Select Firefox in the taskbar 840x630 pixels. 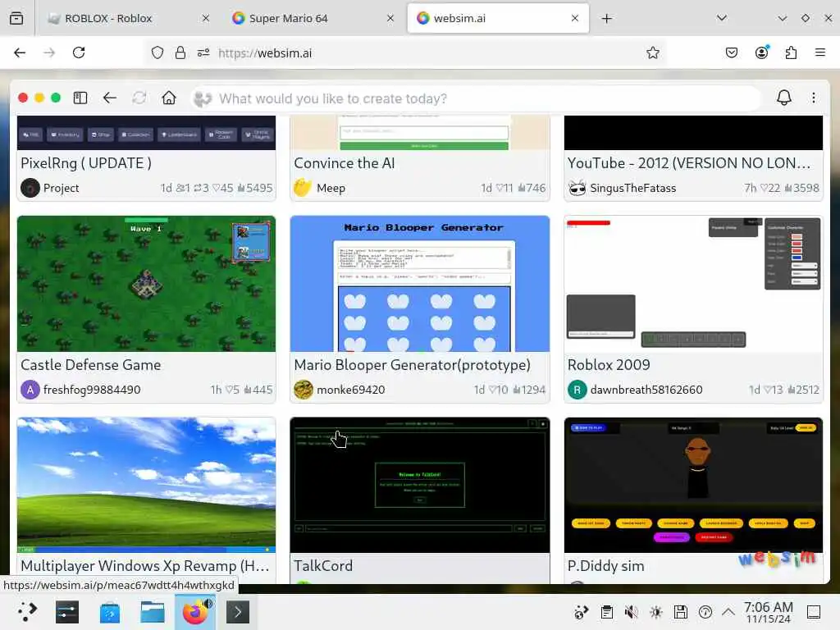click(195, 612)
